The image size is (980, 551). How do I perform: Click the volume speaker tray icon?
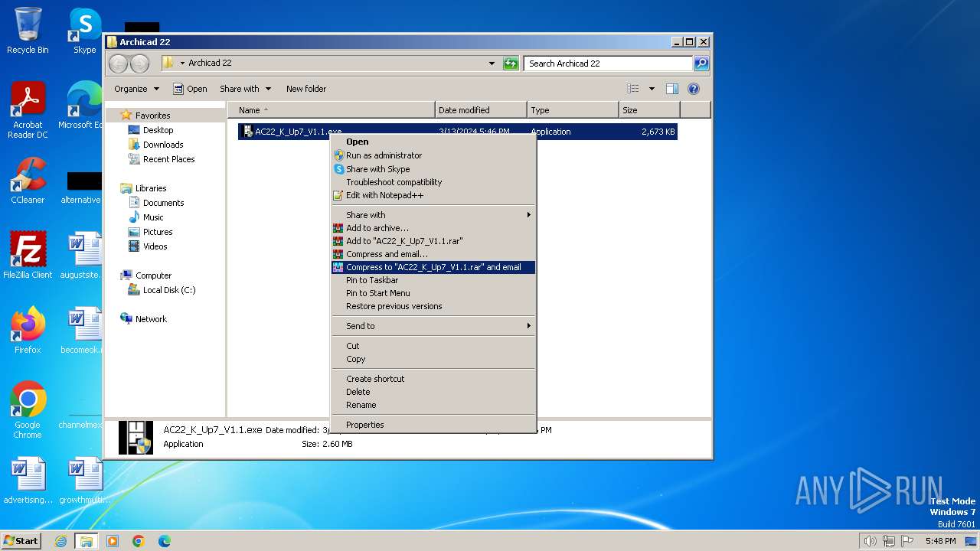(870, 541)
